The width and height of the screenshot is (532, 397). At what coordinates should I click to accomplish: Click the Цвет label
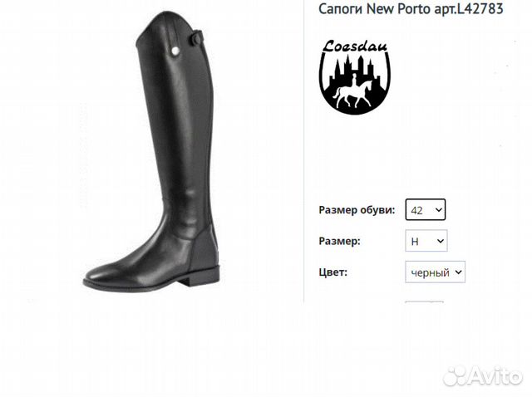tap(332, 272)
